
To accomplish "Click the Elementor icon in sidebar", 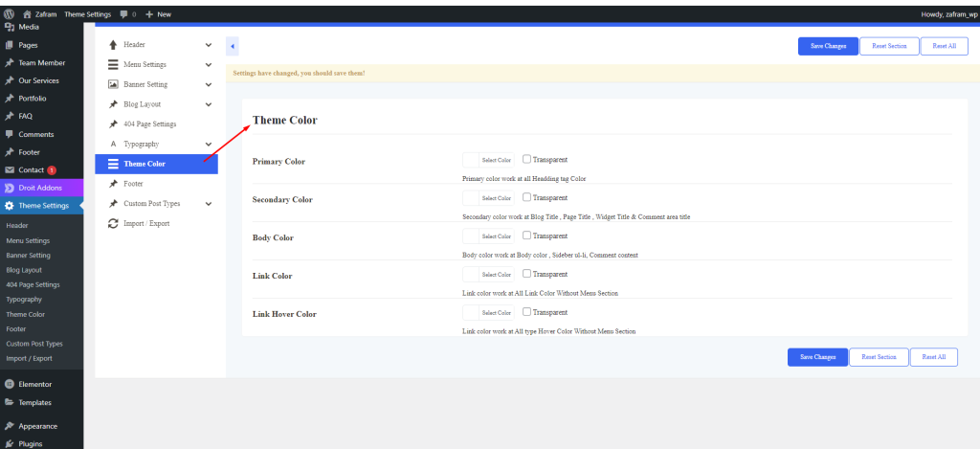I will click(9, 384).
